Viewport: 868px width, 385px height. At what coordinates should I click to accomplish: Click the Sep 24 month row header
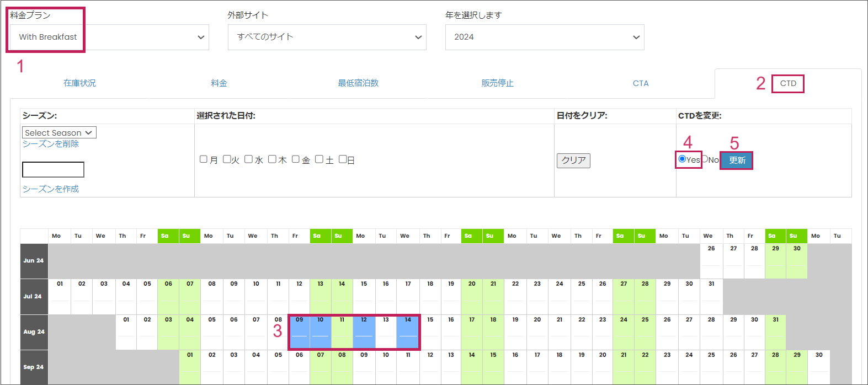point(34,367)
